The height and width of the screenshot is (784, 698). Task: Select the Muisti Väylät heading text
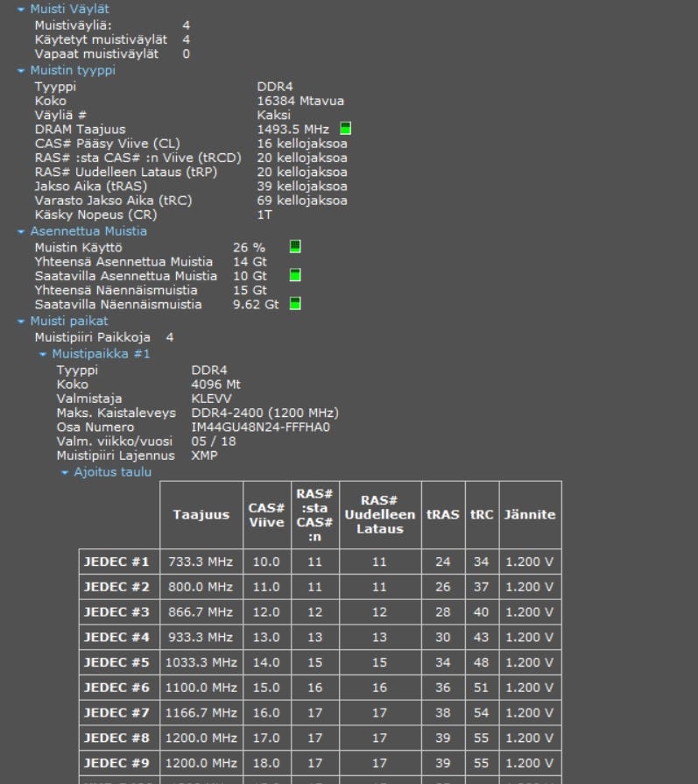[x=69, y=9]
